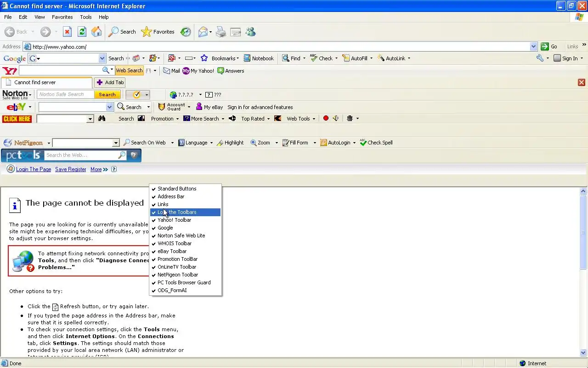Screen dimensions: 588x368
Task: Click the Add Tab button
Action: pos(110,82)
